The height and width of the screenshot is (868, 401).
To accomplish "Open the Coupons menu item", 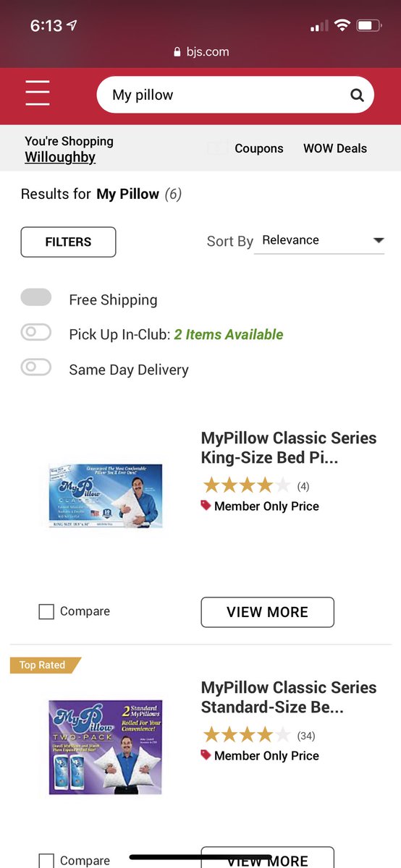I will point(259,148).
